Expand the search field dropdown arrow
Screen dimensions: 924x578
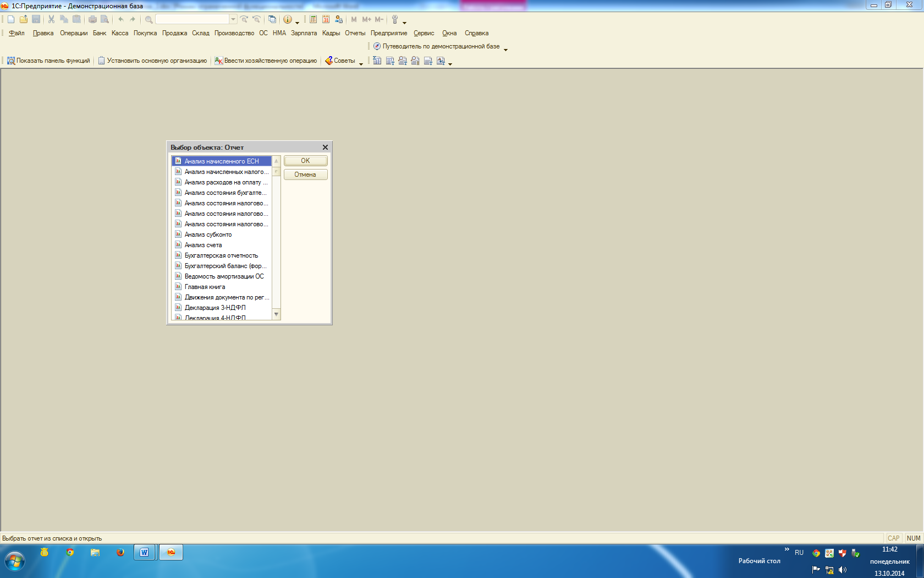(x=233, y=19)
